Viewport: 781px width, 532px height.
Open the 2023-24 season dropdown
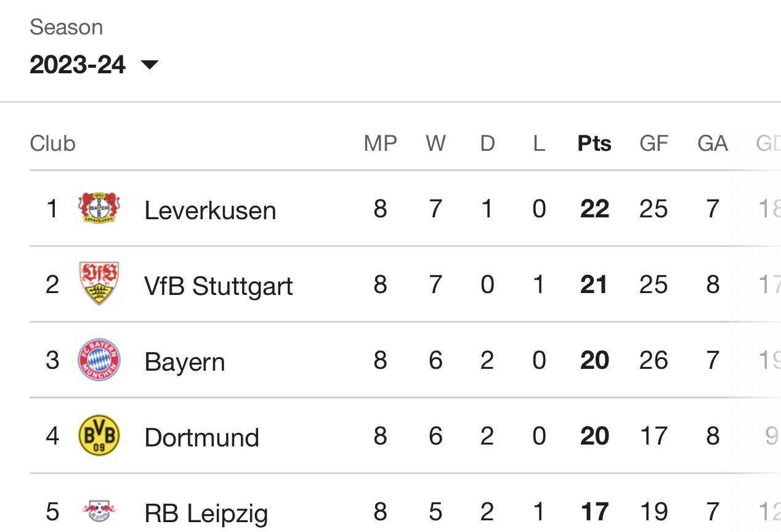click(x=94, y=64)
